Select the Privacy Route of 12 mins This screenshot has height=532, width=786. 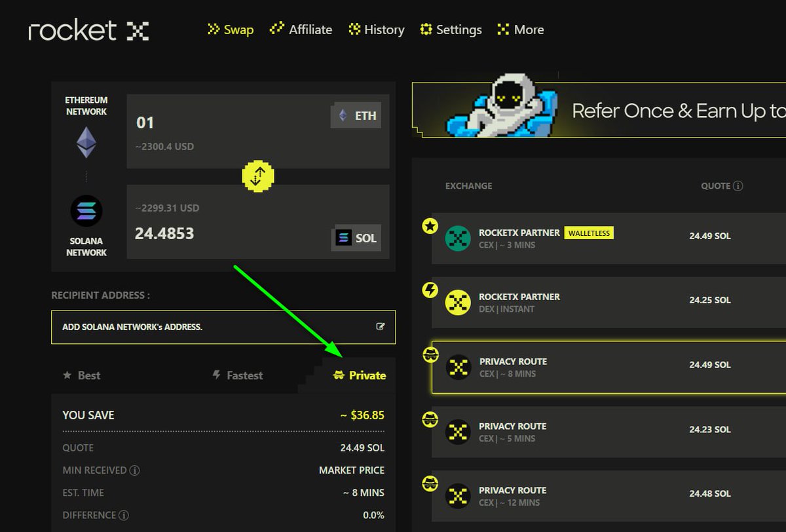point(608,496)
